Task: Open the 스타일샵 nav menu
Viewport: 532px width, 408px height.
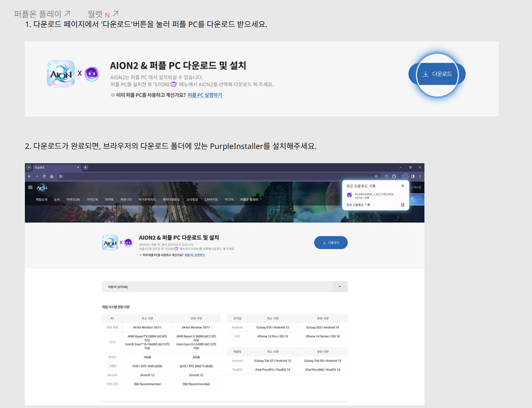Action: [x=192, y=199]
